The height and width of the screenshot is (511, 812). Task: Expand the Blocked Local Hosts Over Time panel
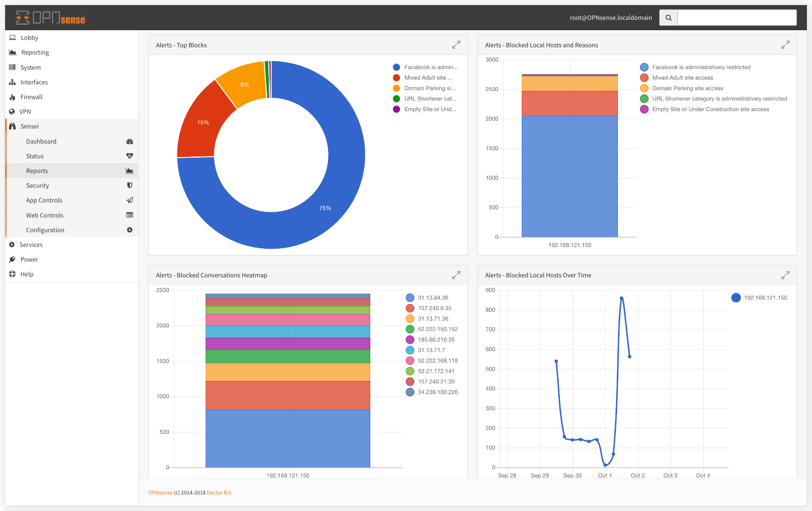785,275
